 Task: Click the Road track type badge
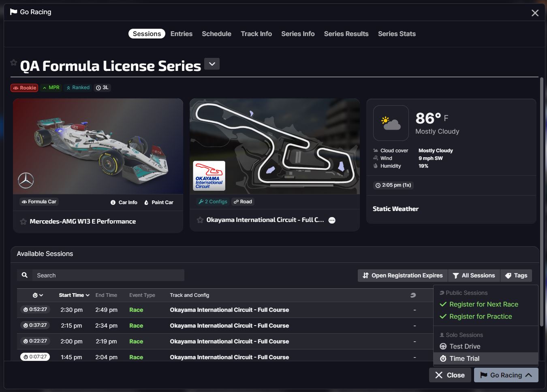(x=242, y=201)
